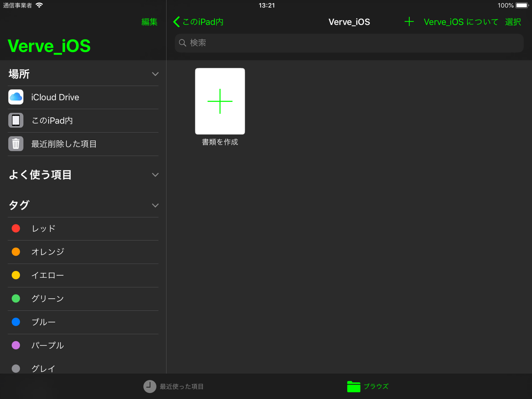Select the green folder Browse icon
This screenshot has width=532, height=399.
coord(354,386)
